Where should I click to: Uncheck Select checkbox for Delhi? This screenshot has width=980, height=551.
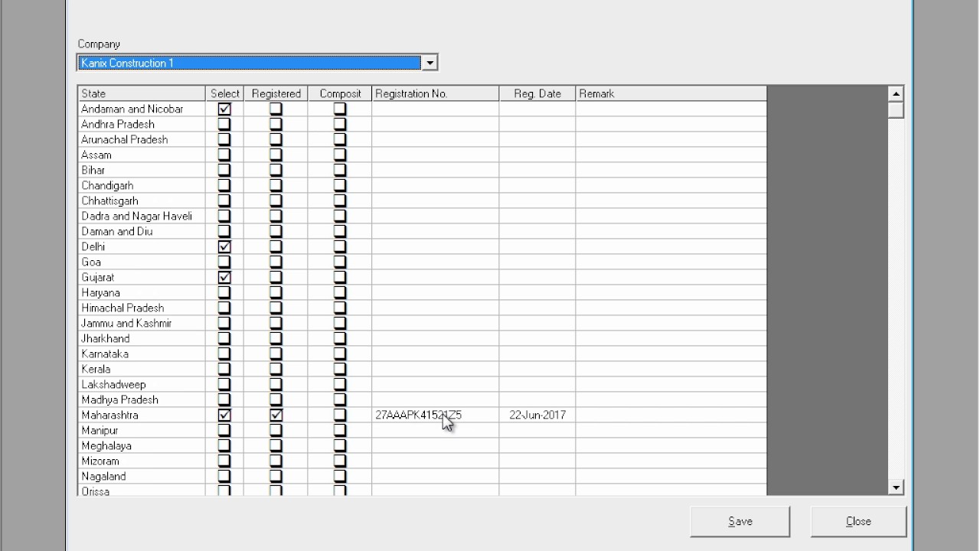[x=224, y=246]
